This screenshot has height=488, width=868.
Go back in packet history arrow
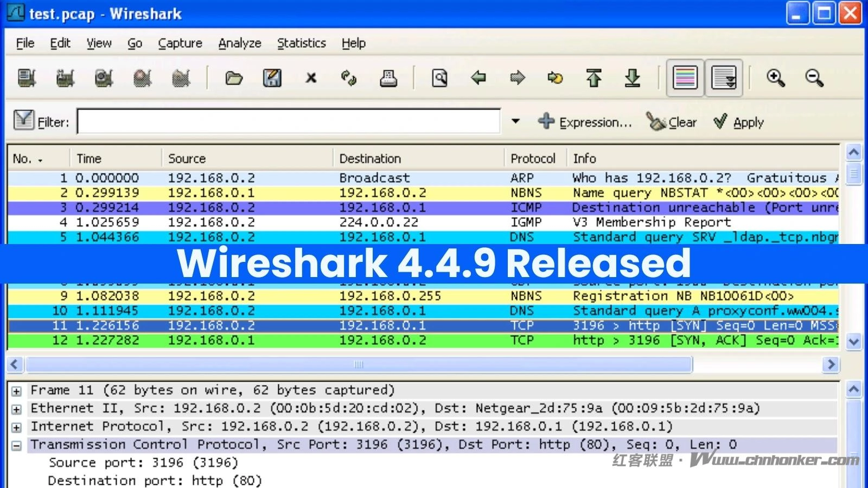(x=478, y=78)
